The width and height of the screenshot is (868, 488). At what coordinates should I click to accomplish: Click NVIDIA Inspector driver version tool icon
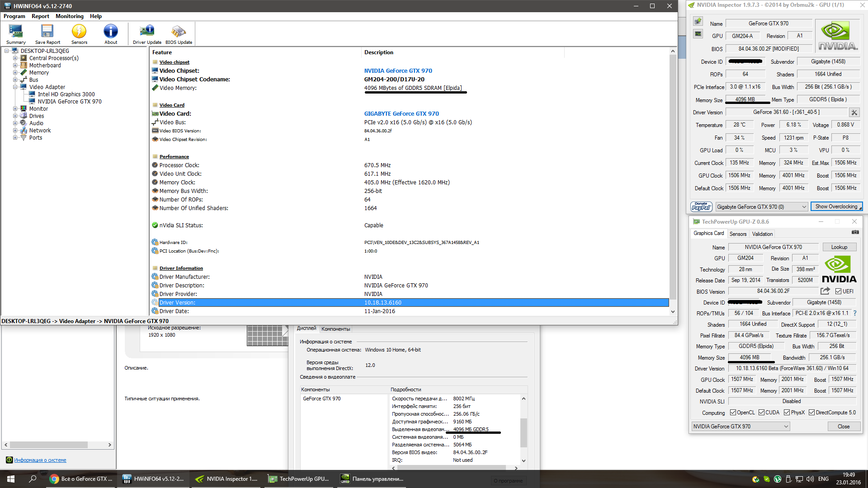[x=854, y=113]
